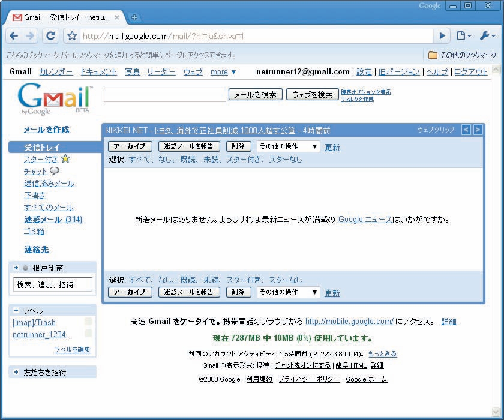Click 検索オプションを表示 link
504x420 pixels.
(366, 92)
